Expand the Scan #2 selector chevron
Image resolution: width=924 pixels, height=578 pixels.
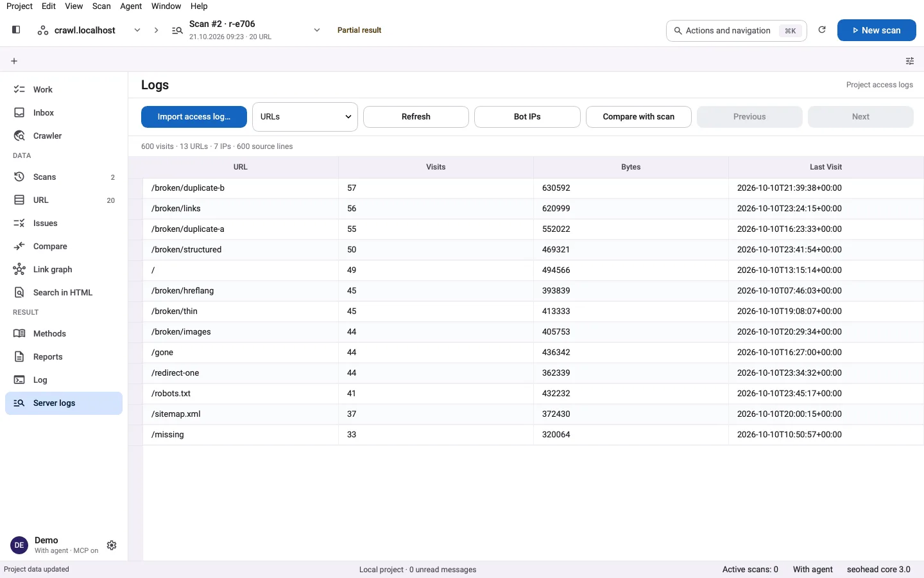pos(317,30)
